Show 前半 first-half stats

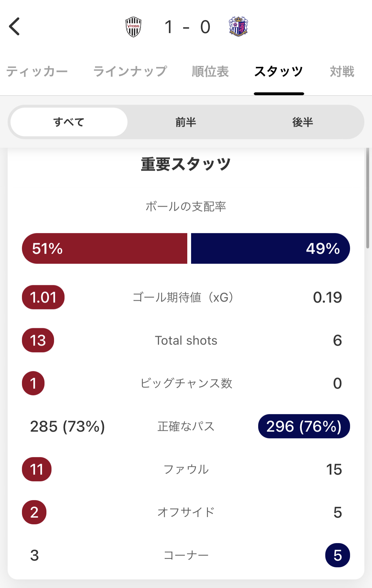[186, 122]
